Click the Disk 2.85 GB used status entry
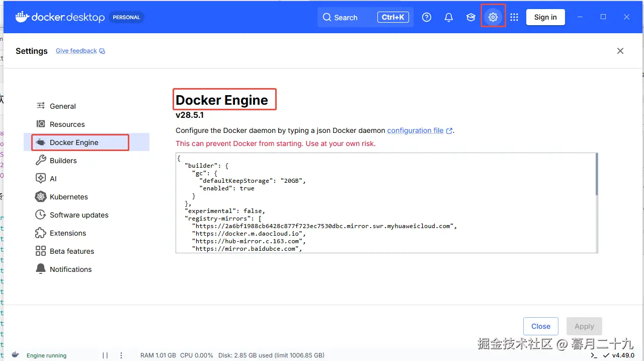 click(x=271, y=355)
